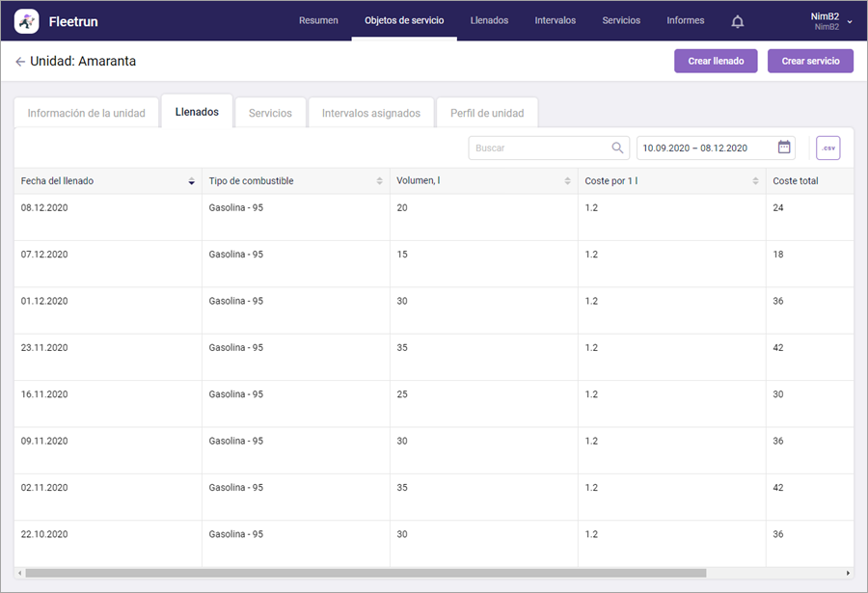The height and width of the screenshot is (593, 868).
Task: Go to Servicios in top navigation
Action: coord(621,20)
